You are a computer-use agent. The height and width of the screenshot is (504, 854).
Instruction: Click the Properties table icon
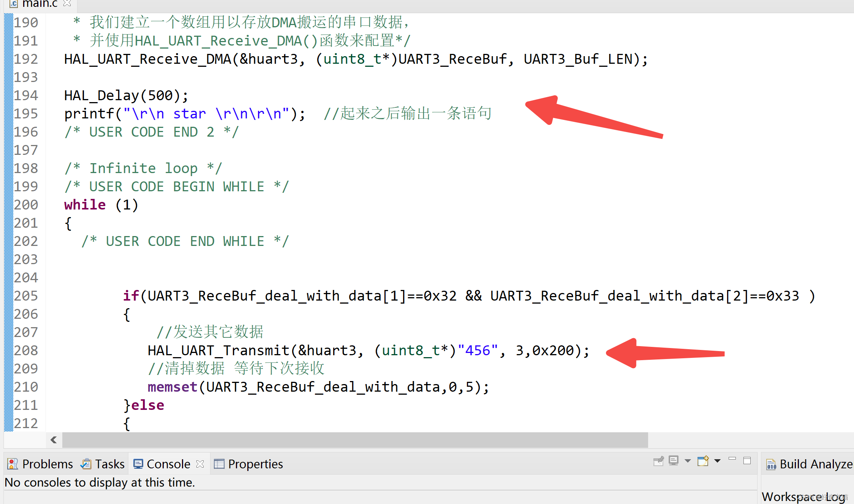(x=219, y=463)
